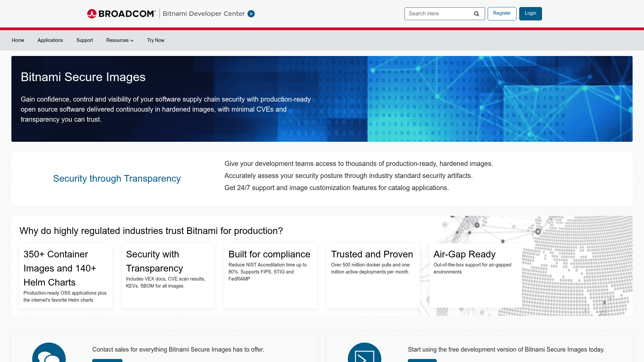
Task: Click the Bitnami Secure Images banner heading
Action: (x=83, y=77)
